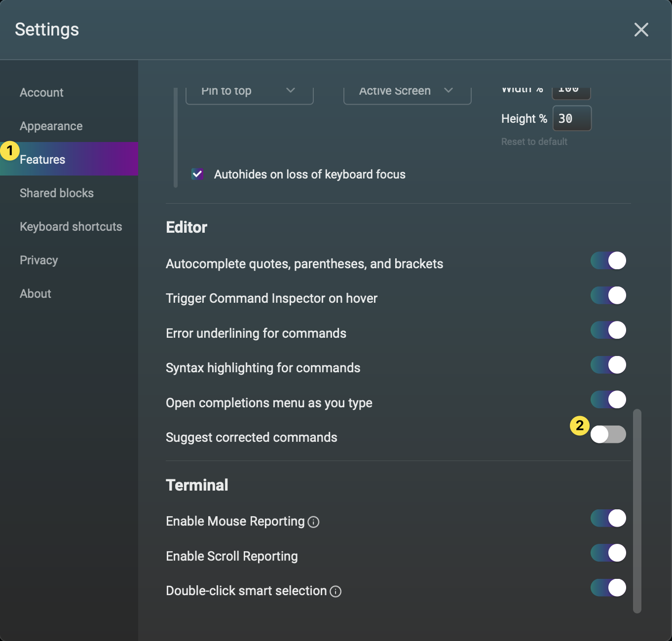The width and height of the screenshot is (672, 641).
Task: Open the Shared blocks section
Action: pyautogui.click(x=57, y=193)
